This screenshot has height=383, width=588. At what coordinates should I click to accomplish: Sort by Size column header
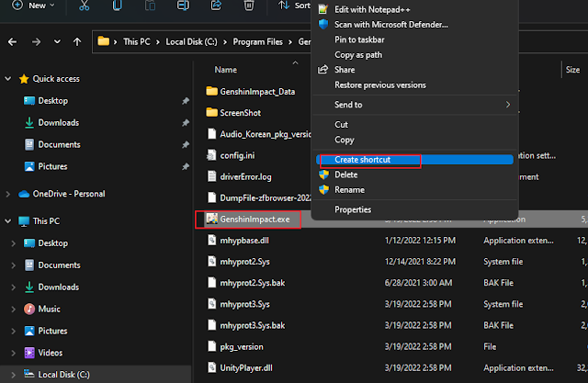[572, 70]
